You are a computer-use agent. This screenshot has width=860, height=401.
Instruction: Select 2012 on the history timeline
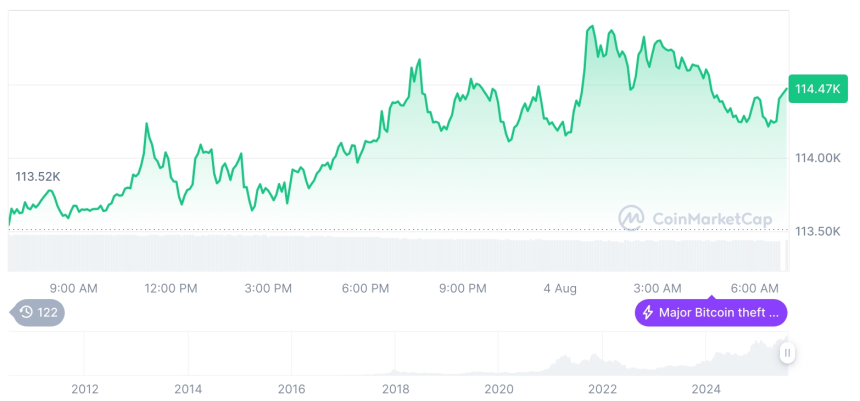pyautogui.click(x=84, y=388)
